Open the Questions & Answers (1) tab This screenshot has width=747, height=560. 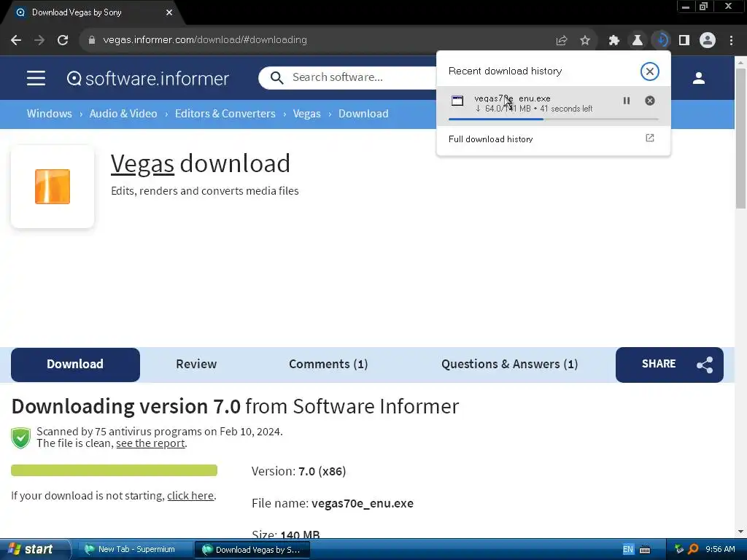(x=509, y=365)
